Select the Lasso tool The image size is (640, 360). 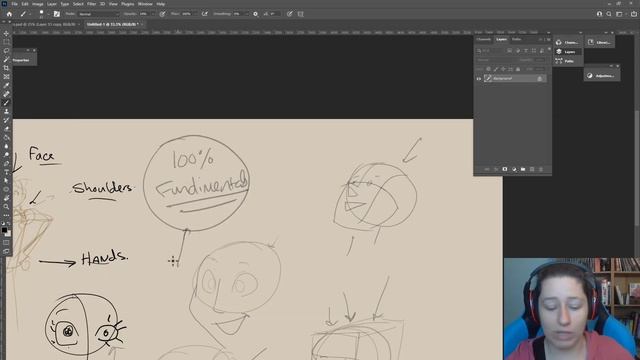pyautogui.click(x=6, y=51)
